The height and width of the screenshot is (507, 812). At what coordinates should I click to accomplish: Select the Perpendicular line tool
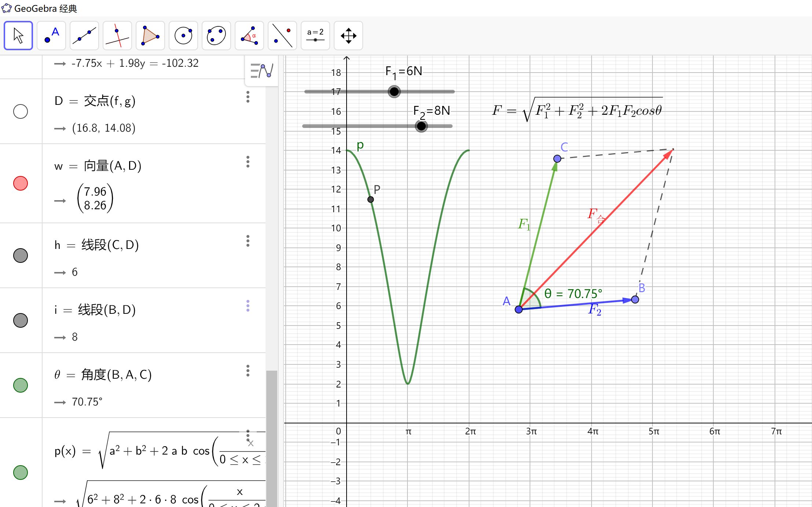[x=117, y=36]
